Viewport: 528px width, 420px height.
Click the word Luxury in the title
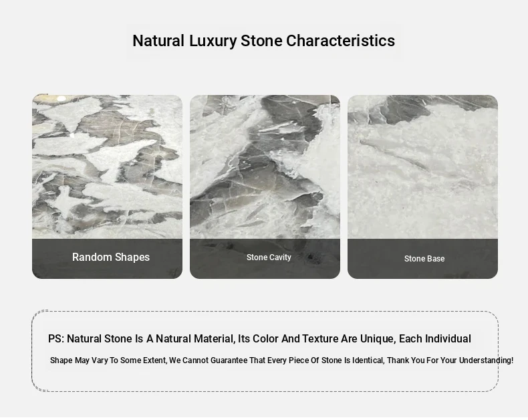coord(213,41)
